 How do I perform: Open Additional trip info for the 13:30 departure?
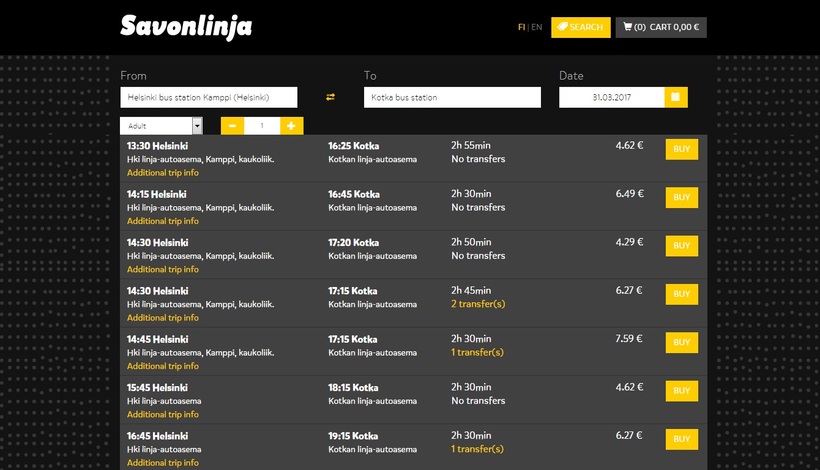point(162,173)
